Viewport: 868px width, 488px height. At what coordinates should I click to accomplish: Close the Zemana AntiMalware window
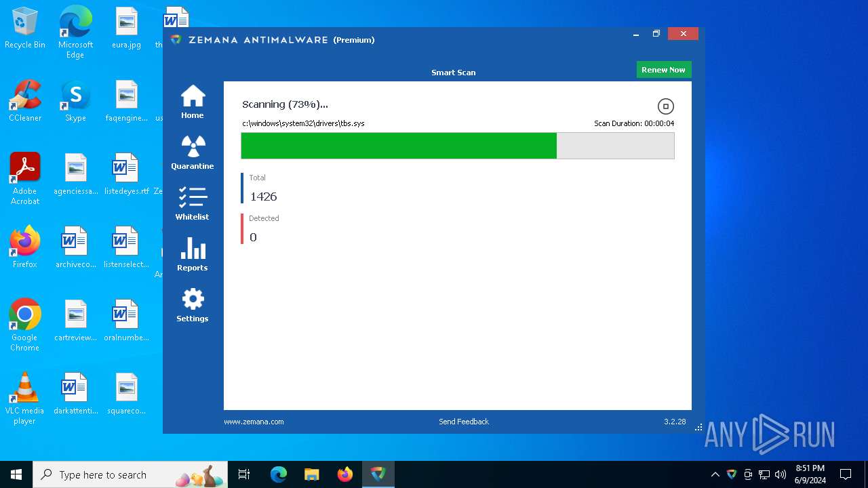pyautogui.click(x=683, y=34)
